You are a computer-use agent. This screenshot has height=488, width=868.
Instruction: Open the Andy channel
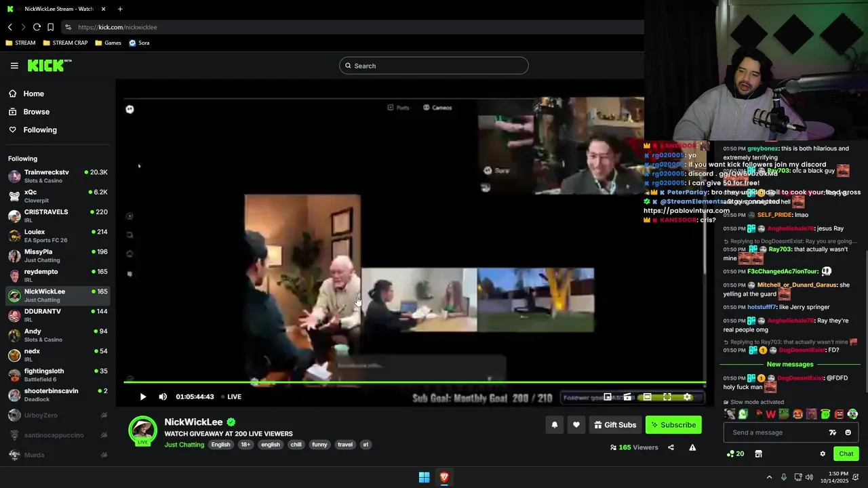[x=58, y=335]
